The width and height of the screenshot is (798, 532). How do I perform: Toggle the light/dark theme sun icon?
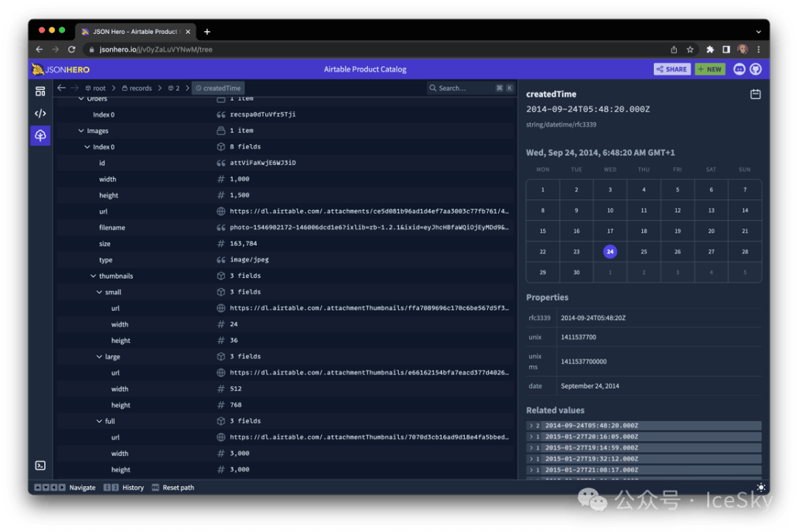(761, 488)
